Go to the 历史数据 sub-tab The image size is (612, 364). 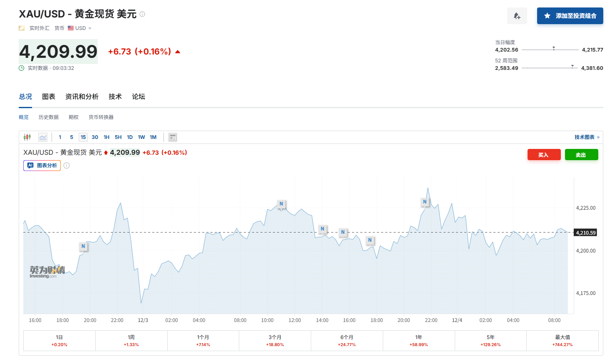(49, 117)
